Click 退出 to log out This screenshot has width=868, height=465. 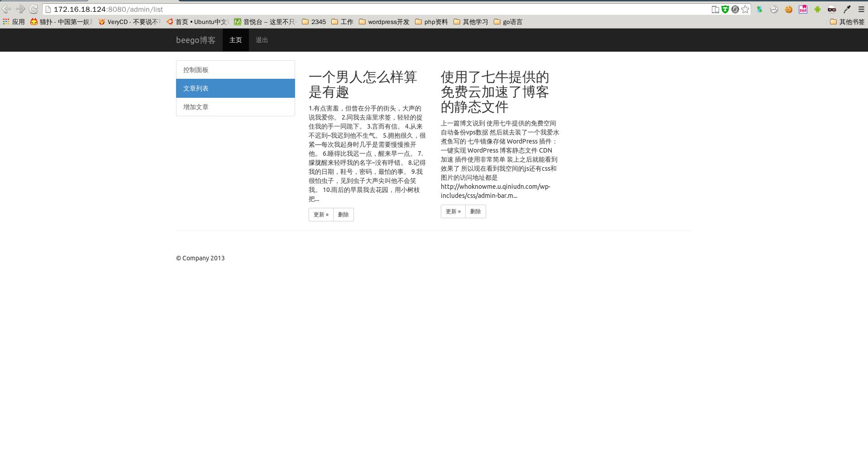(262, 40)
